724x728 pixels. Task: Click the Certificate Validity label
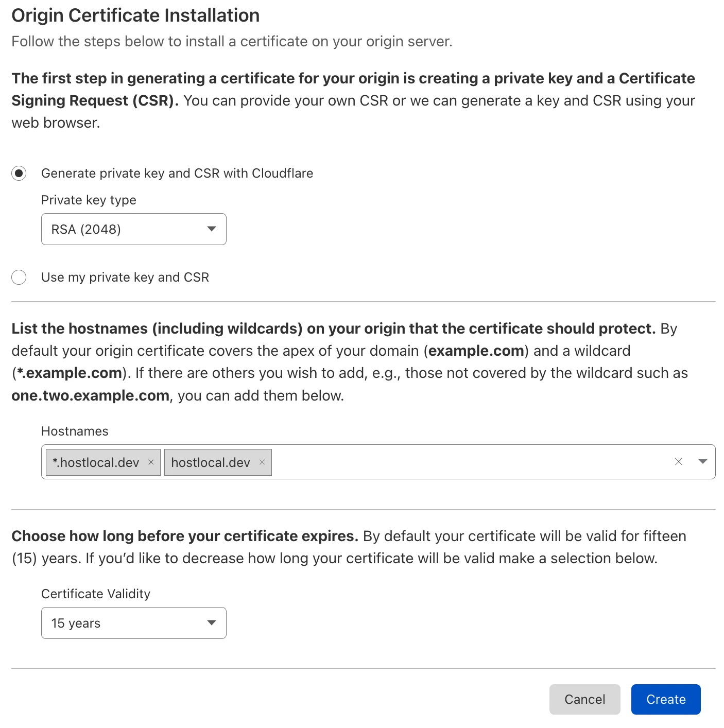click(95, 594)
